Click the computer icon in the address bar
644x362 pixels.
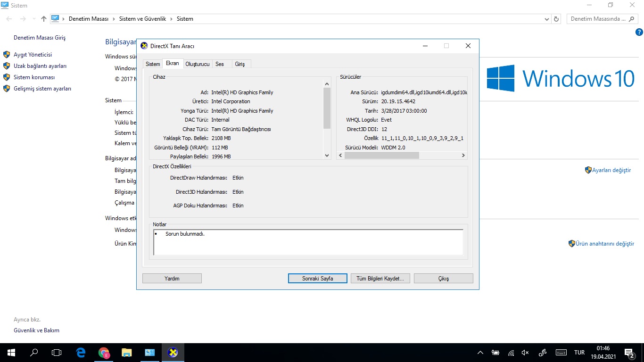click(55, 19)
